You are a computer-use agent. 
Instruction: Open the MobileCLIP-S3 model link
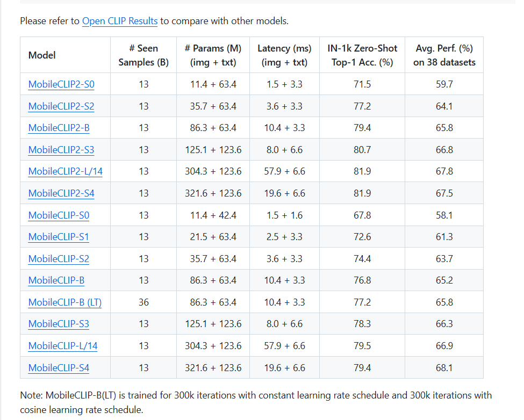pos(59,324)
